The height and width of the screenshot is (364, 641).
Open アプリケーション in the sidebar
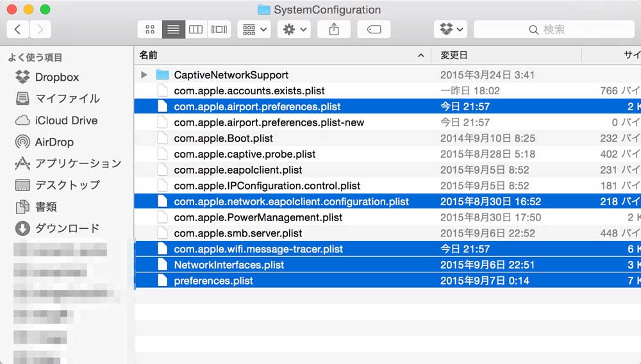click(x=68, y=163)
